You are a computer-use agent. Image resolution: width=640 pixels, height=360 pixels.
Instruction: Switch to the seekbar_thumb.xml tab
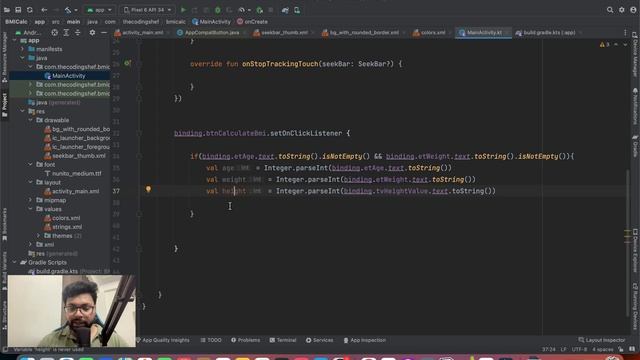click(x=284, y=33)
